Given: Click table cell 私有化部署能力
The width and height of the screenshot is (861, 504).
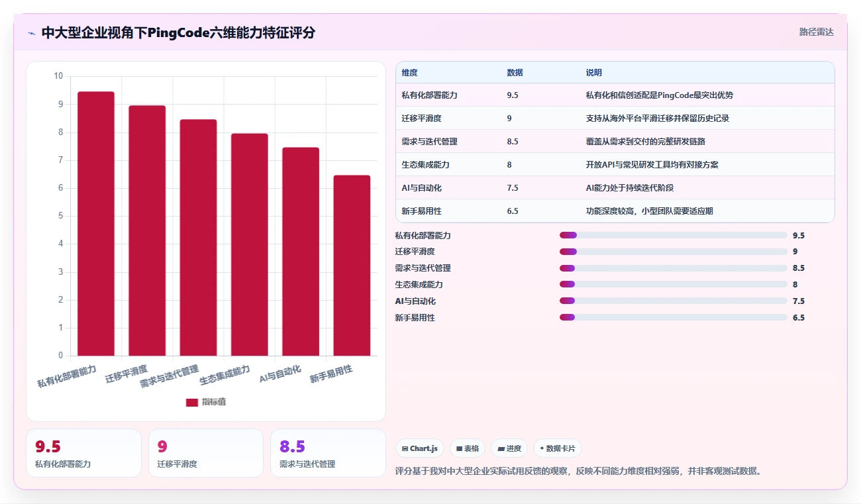Looking at the screenshot, I should click(x=429, y=95).
